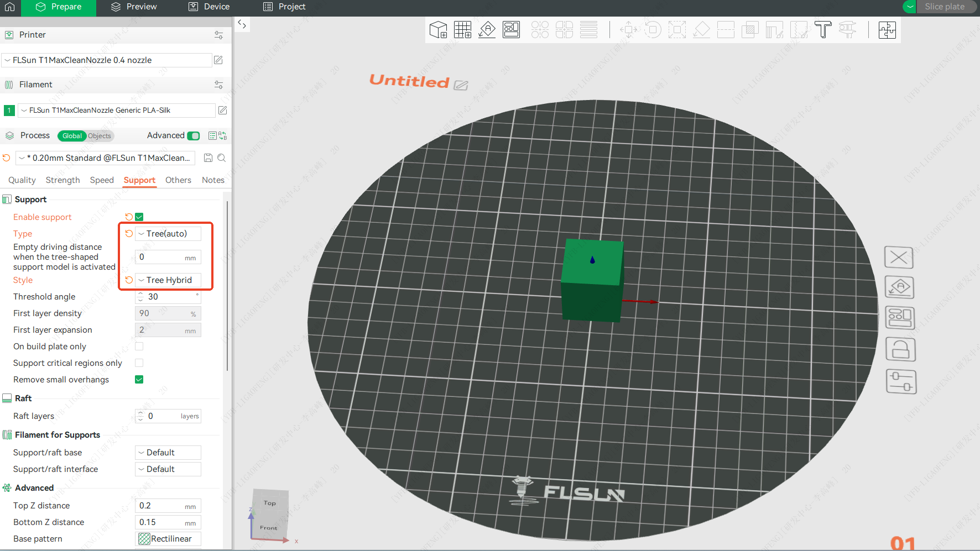Uncheck the Enable support checkbox
Viewport: 980px width, 551px height.
139,217
